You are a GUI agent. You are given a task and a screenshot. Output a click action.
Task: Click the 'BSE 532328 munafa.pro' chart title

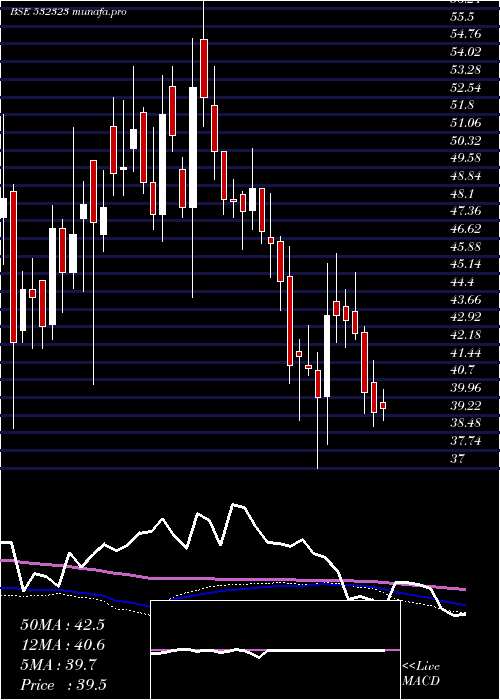point(68,12)
